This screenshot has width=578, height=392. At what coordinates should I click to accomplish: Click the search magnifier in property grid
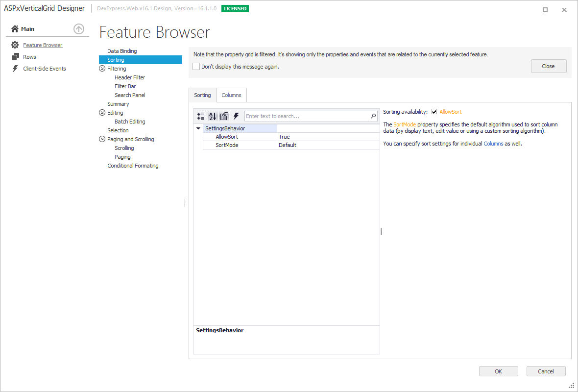[x=373, y=116]
